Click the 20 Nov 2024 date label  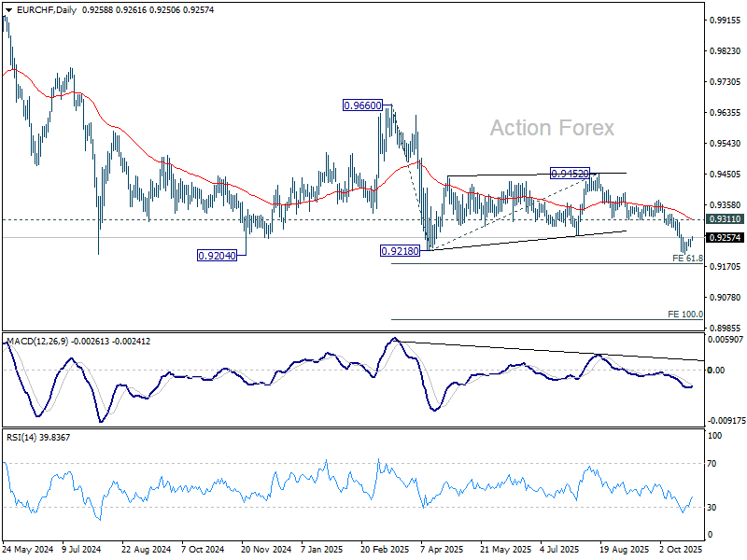266,550
